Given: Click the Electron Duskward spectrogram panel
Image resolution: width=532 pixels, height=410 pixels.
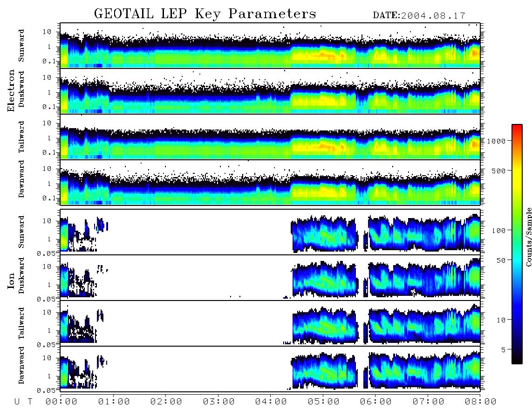Looking at the screenshot, I should coord(270,91).
